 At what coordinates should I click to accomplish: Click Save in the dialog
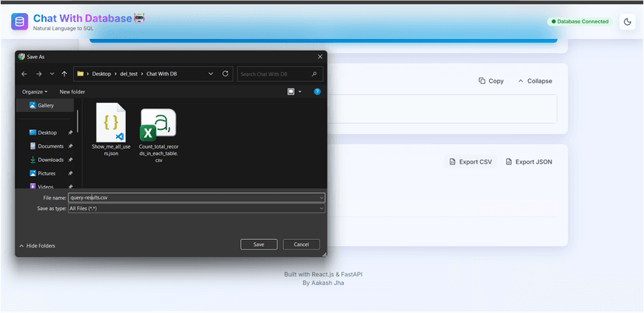pos(259,244)
